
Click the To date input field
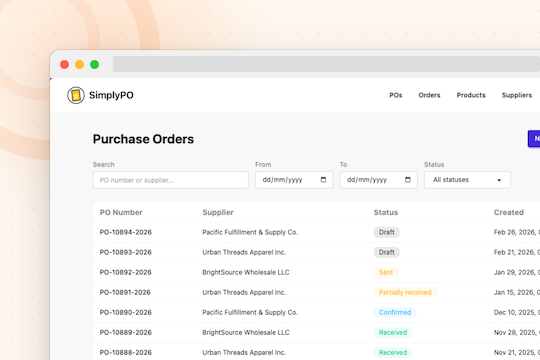(x=378, y=180)
